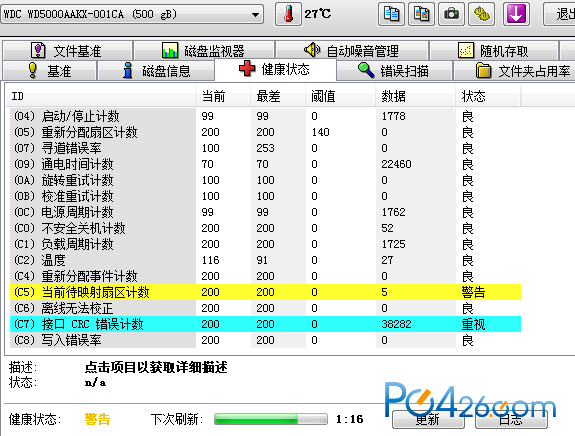The image size is (575, 436).
Task: Switch to the 错误扫描 tab
Action: coord(394,70)
